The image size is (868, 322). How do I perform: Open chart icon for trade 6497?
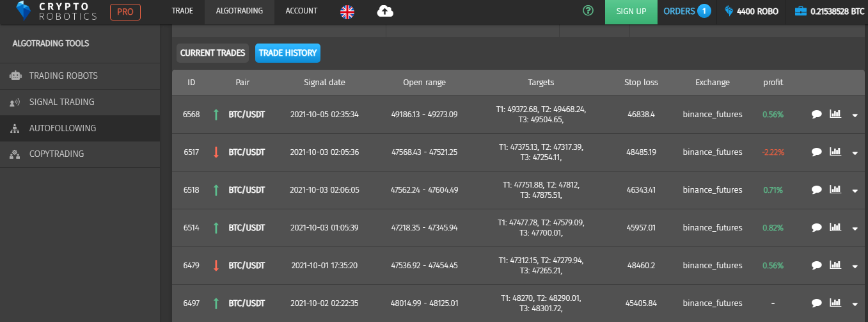coord(835,302)
